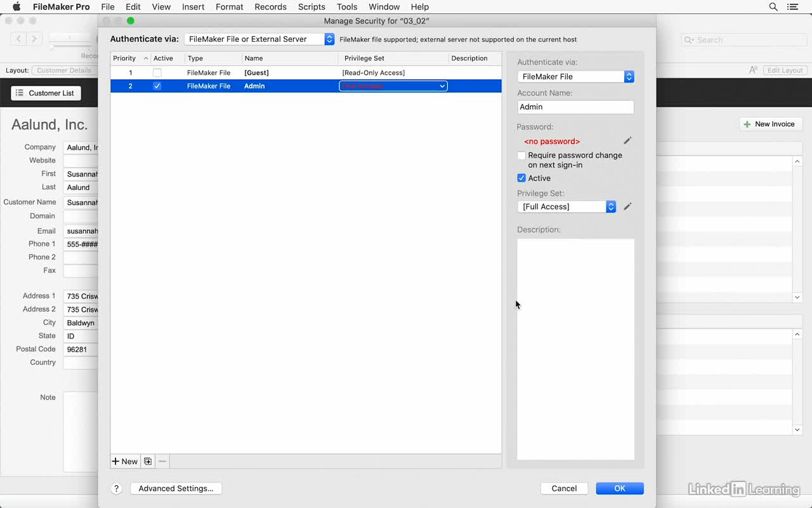Click the Description text area
Screen dimensions: 812x508
[x=575, y=349]
